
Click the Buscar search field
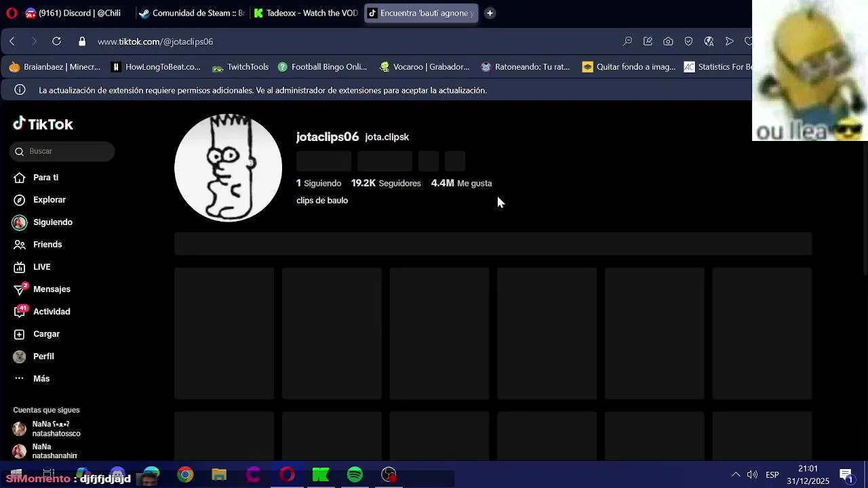[62, 151]
